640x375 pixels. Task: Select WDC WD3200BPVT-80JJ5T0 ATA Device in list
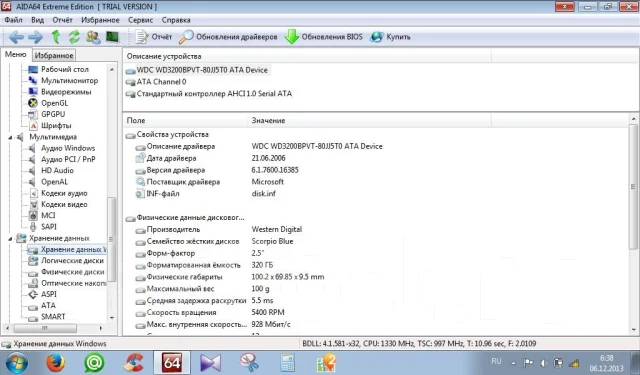tap(202, 70)
